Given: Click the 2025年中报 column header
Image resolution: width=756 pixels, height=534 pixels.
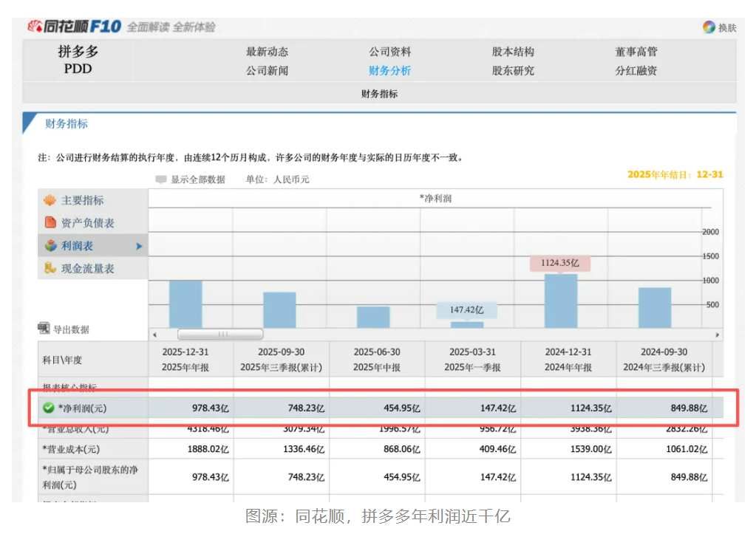Looking at the screenshot, I should tap(377, 360).
